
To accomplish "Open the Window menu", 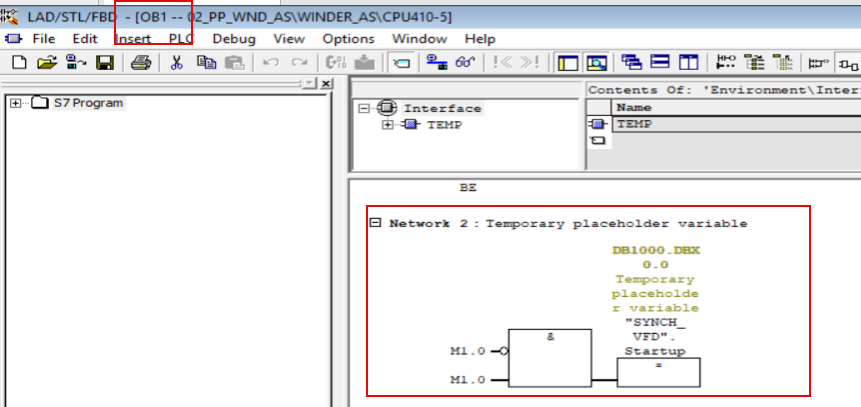I will click(420, 39).
